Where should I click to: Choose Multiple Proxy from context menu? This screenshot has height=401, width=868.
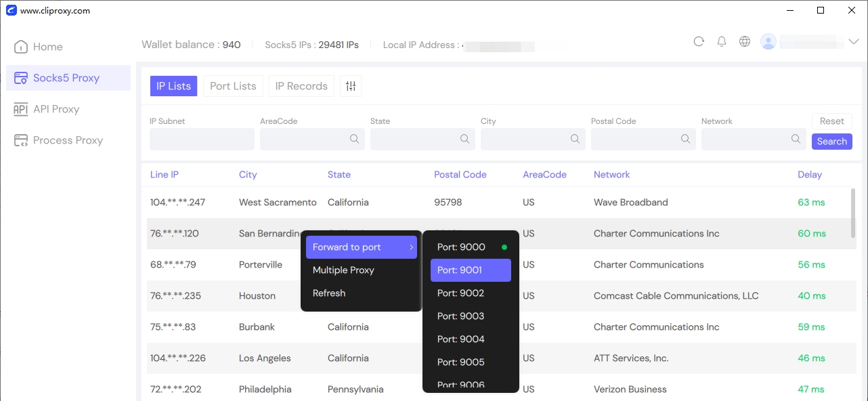click(x=343, y=270)
